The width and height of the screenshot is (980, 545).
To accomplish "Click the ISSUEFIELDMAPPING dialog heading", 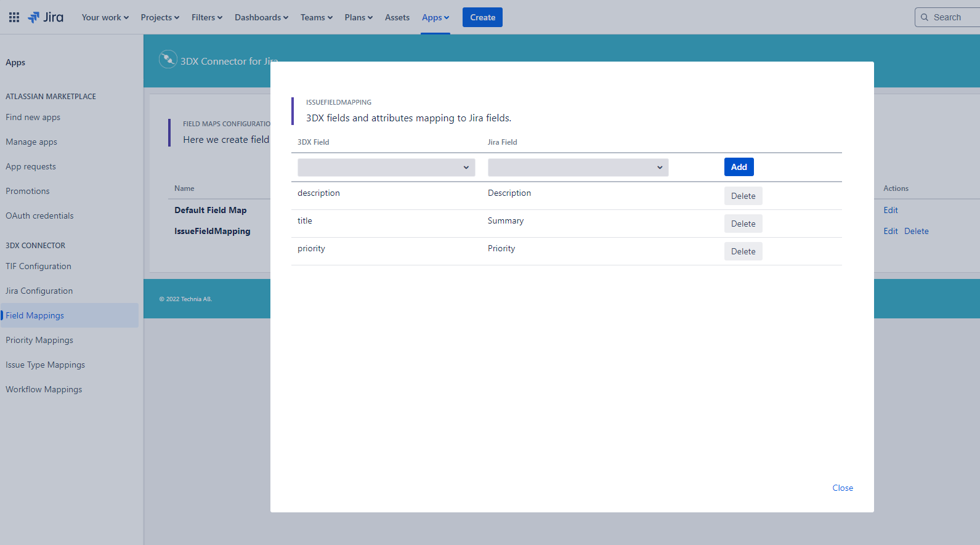I will (339, 102).
